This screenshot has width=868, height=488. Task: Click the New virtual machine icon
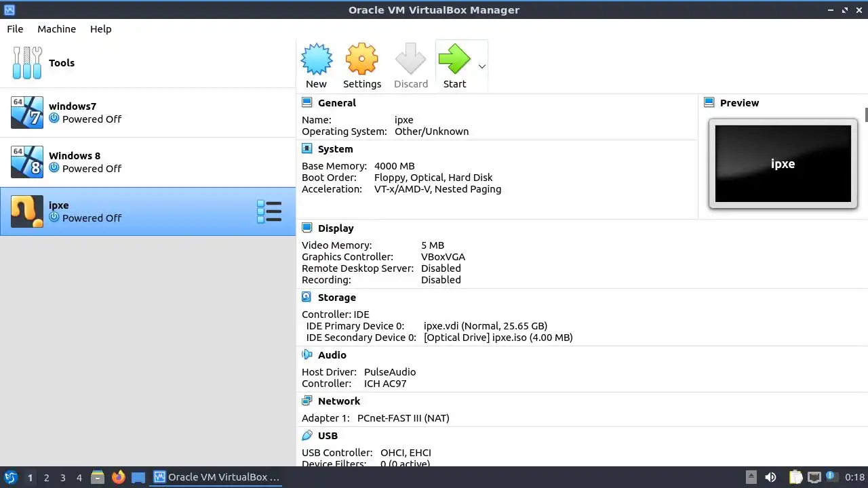point(316,59)
